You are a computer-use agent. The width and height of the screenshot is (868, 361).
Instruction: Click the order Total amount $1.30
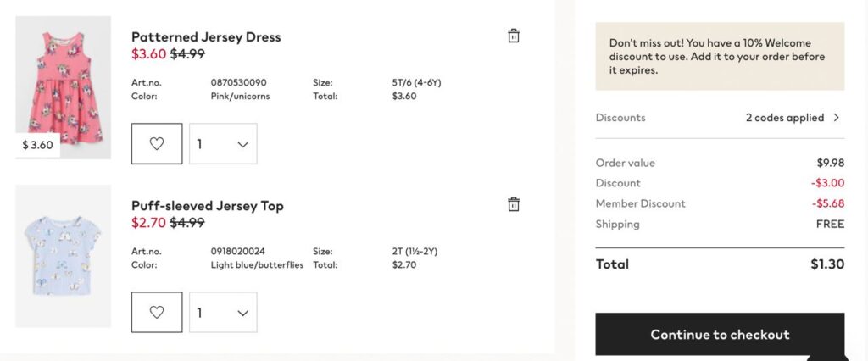pyautogui.click(x=827, y=264)
